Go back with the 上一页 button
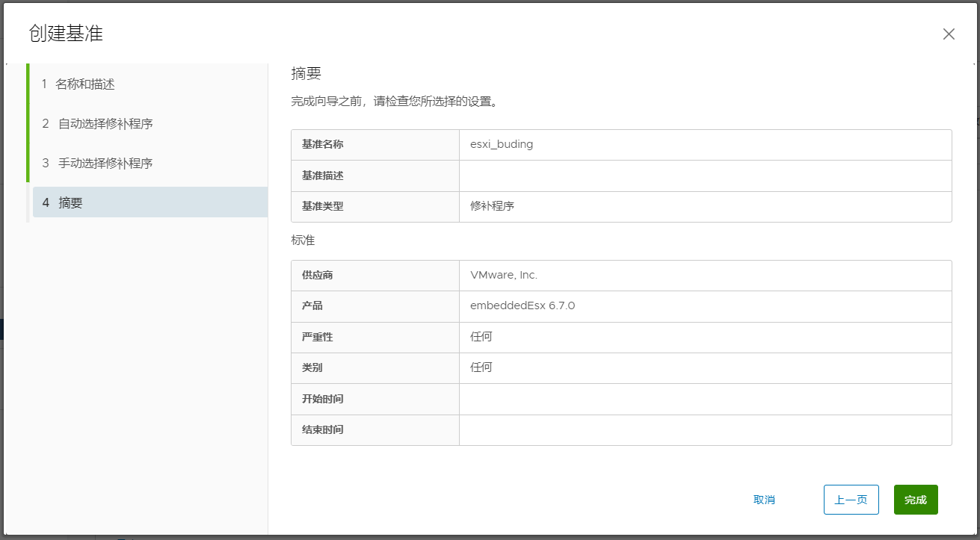This screenshot has height=540, width=980. 851,500
